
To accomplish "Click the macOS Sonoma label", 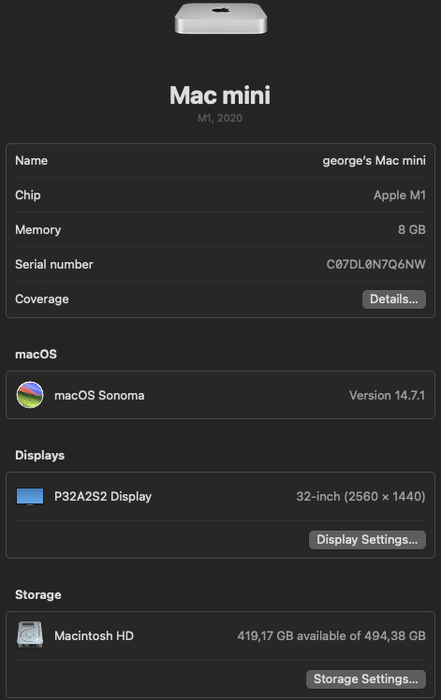I will point(99,396).
